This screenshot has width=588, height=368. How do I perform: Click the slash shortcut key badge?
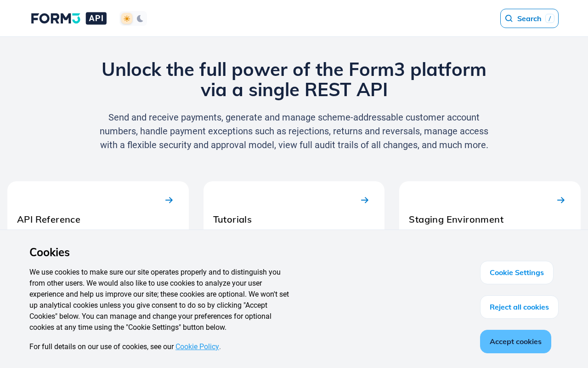(x=549, y=18)
